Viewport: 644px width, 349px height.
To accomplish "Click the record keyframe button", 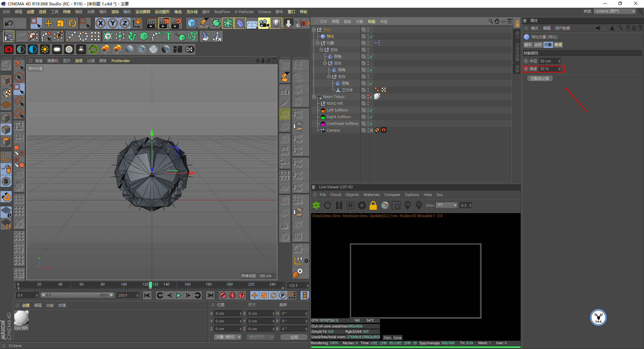I will pos(223,295).
